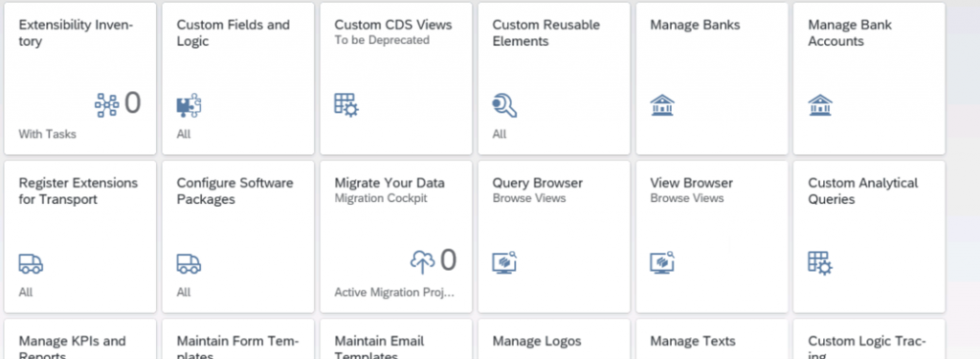Click the cloud upload icon on Migrate Your Data

[422, 262]
